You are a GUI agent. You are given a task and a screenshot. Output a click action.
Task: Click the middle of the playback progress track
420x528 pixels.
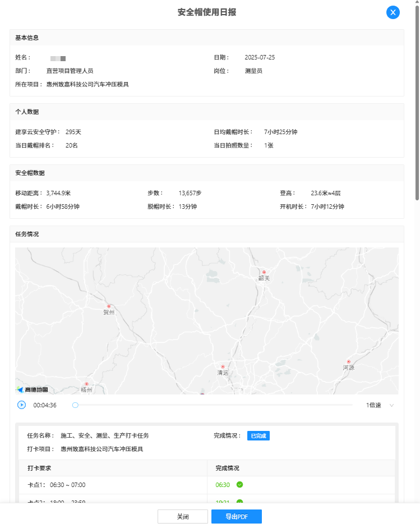pyautogui.click(x=214, y=405)
